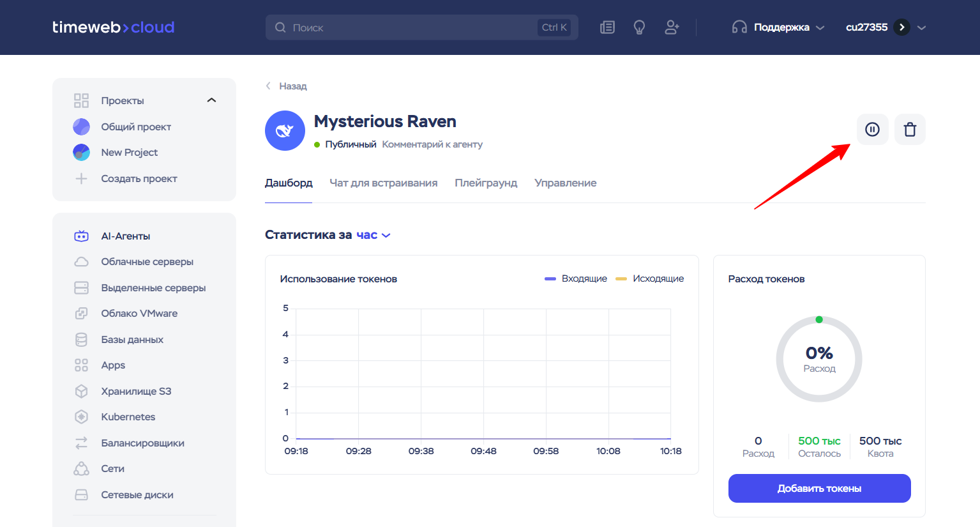Switch to the Управление tab

pyautogui.click(x=565, y=183)
